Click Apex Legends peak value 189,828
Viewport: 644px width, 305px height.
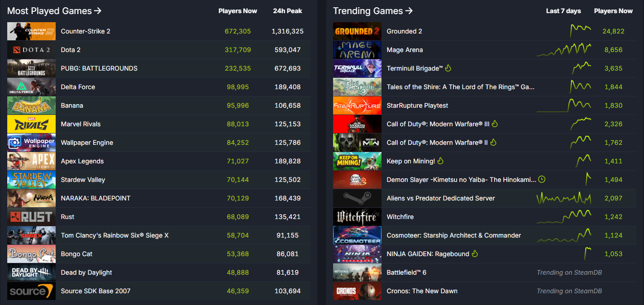pyautogui.click(x=287, y=161)
